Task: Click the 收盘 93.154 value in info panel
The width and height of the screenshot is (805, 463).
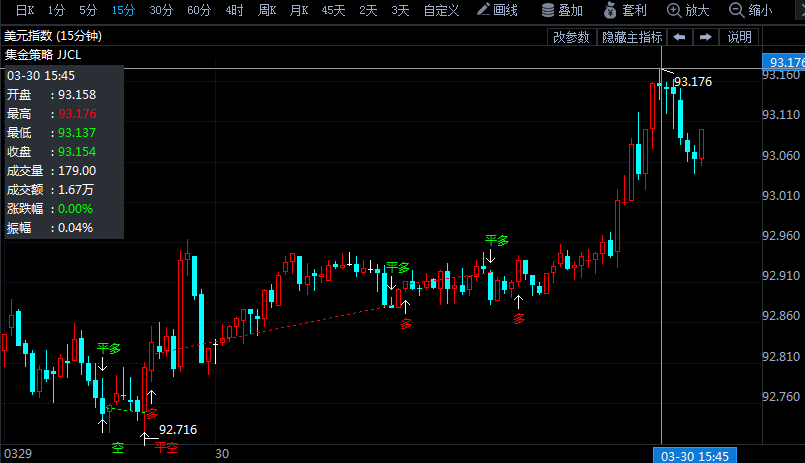Action: (77, 152)
